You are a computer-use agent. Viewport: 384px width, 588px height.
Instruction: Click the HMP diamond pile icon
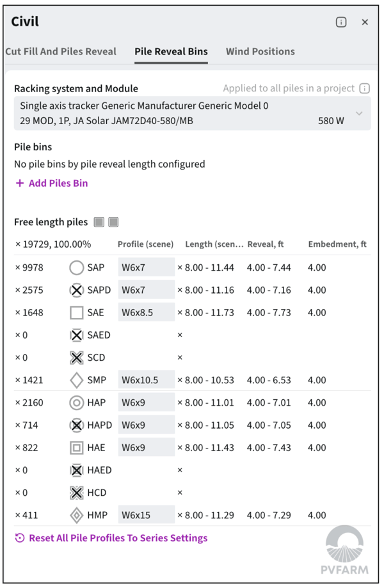[x=78, y=515]
